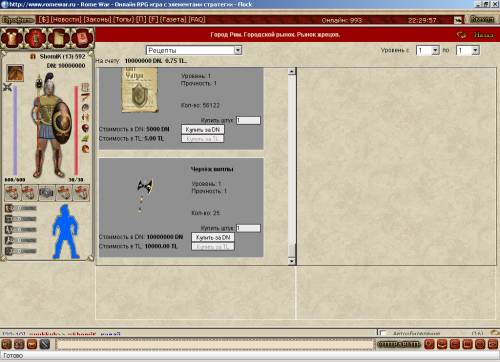Open the armor inventory icon with tunic
This screenshot has height=362, width=500.
point(12,38)
